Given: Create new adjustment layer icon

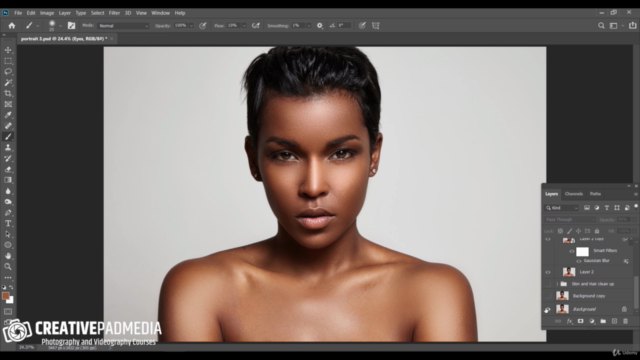Looking at the screenshot, I should point(592,321).
